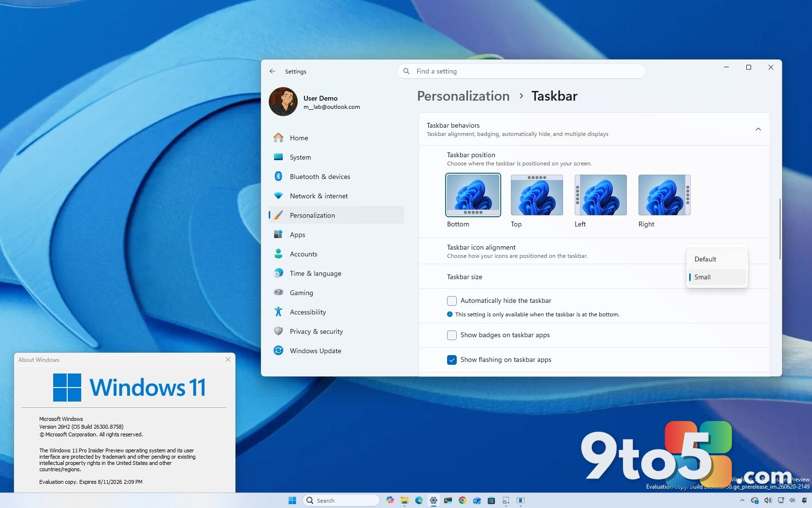812x508 pixels.
Task: Enable Show badges on taskbar apps
Action: tap(452, 335)
